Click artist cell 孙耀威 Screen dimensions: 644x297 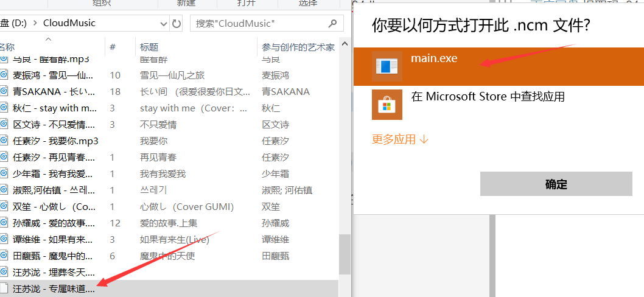tap(276, 223)
